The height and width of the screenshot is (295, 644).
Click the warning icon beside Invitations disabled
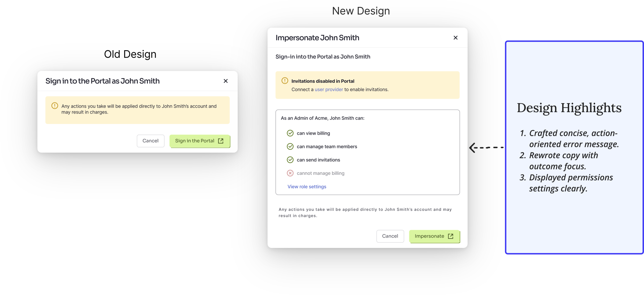tap(285, 81)
